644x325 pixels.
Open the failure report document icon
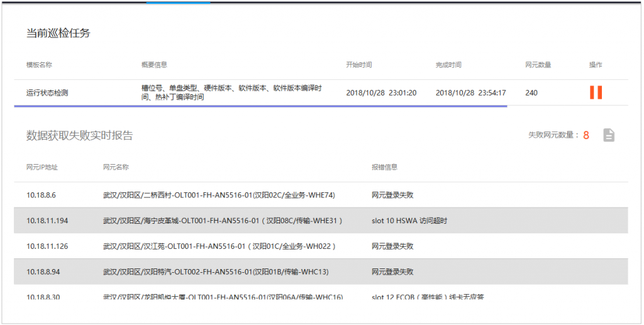click(x=608, y=135)
